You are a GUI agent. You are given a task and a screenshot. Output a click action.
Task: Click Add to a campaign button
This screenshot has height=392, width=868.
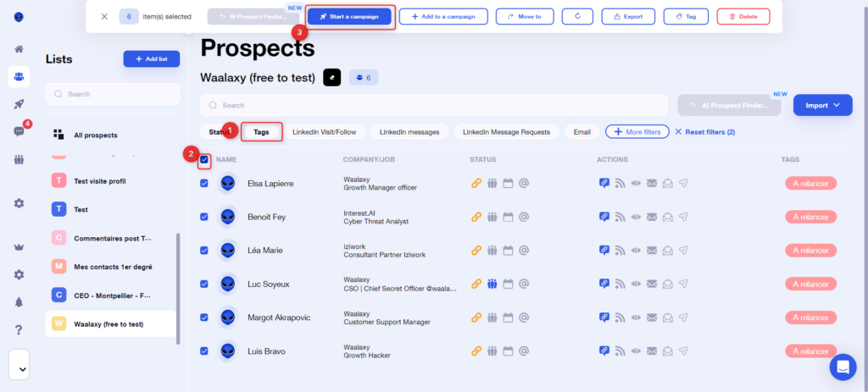pos(443,17)
